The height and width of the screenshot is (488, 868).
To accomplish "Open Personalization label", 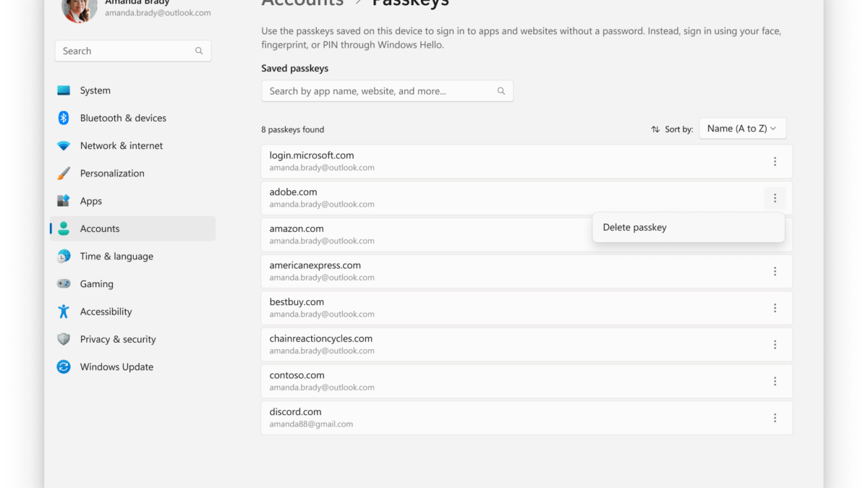I will [112, 174].
